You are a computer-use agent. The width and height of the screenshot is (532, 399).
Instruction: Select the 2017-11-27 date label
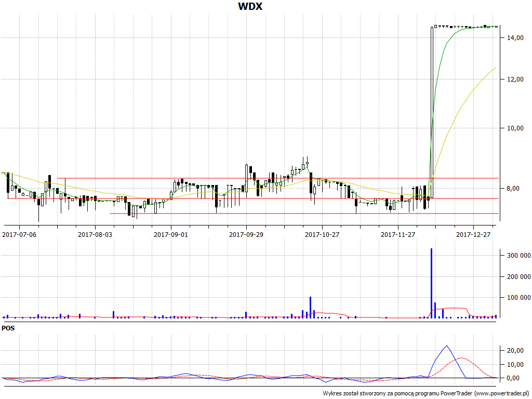pyautogui.click(x=397, y=234)
